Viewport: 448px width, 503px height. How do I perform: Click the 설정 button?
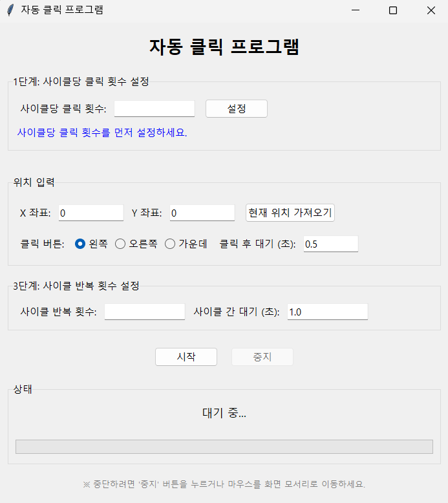(x=236, y=109)
